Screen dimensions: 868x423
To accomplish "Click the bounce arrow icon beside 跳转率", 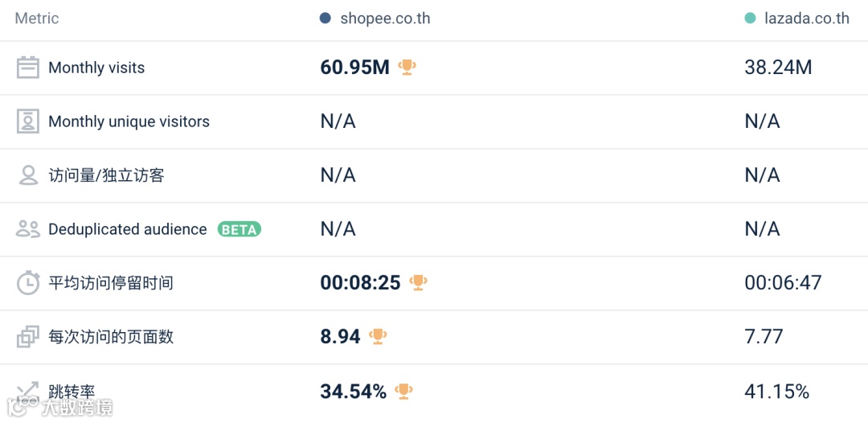I will coord(27,391).
